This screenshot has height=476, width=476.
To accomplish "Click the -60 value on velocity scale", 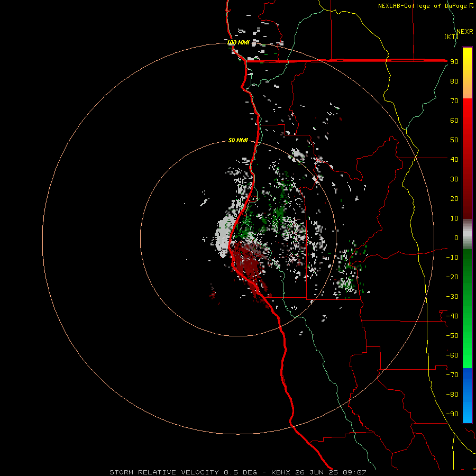I will (x=452, y=355).
